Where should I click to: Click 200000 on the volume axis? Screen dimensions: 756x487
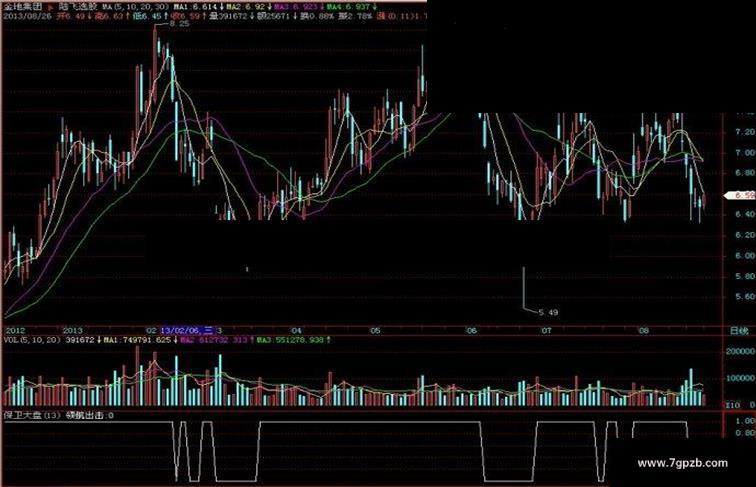[x=741, y=352]
